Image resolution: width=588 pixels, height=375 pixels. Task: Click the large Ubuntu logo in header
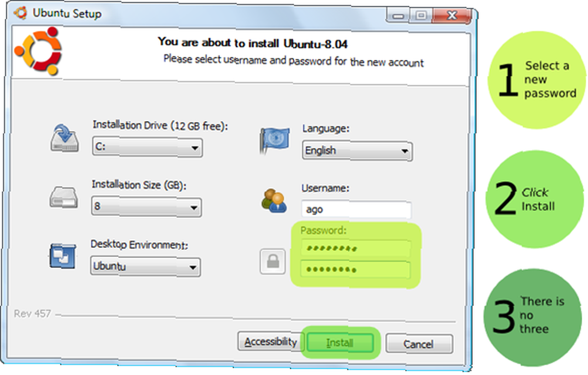tap(38, 51)
